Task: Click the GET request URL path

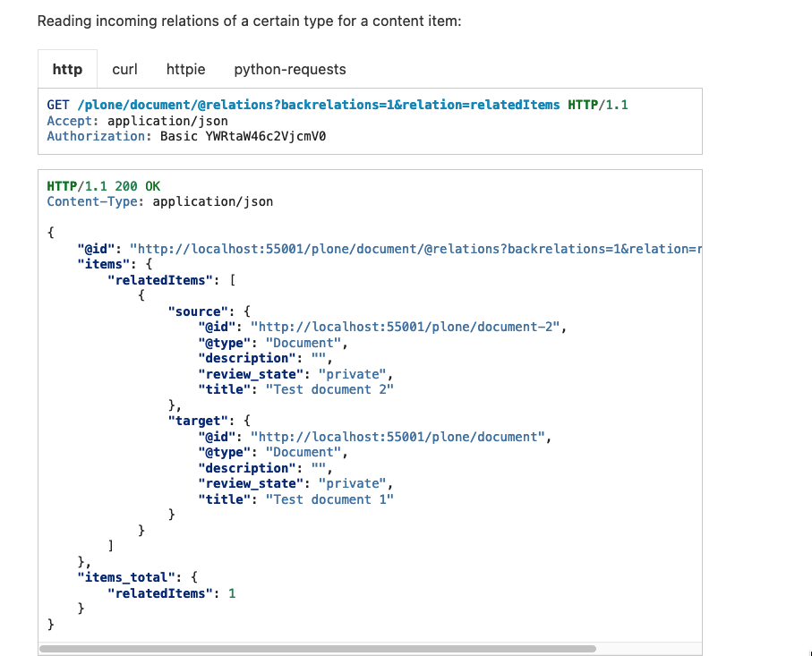Action: coord(319,105)
